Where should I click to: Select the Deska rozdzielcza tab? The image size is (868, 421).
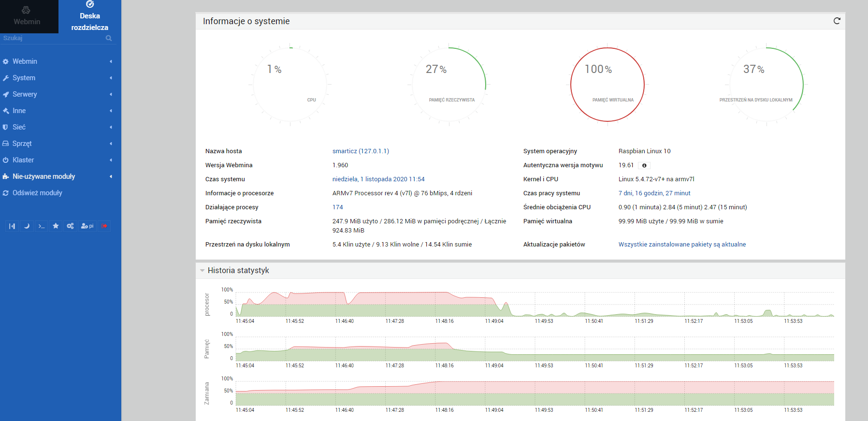coord(90,16)
